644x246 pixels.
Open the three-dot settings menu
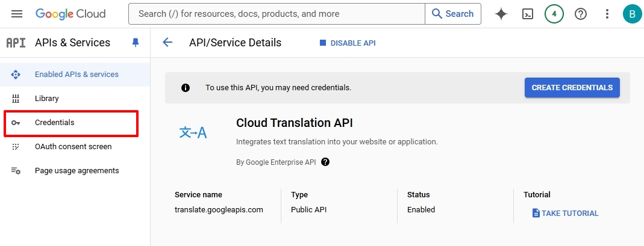[x=607, y=14]
